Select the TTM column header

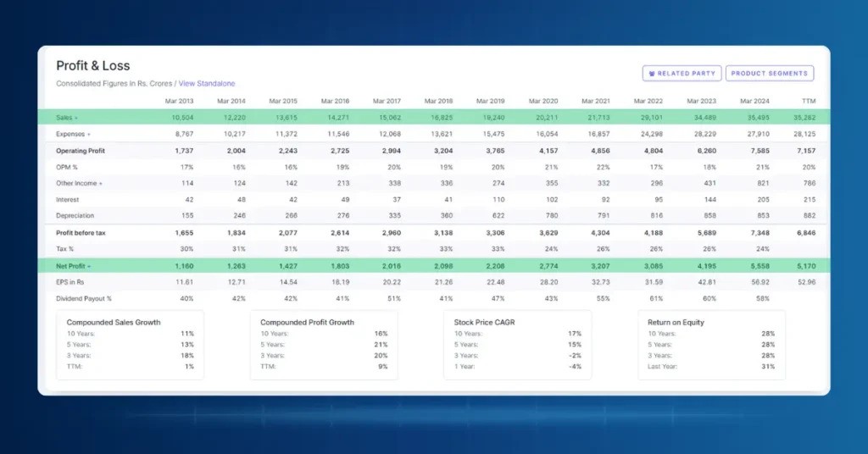[x=809, y=101]
